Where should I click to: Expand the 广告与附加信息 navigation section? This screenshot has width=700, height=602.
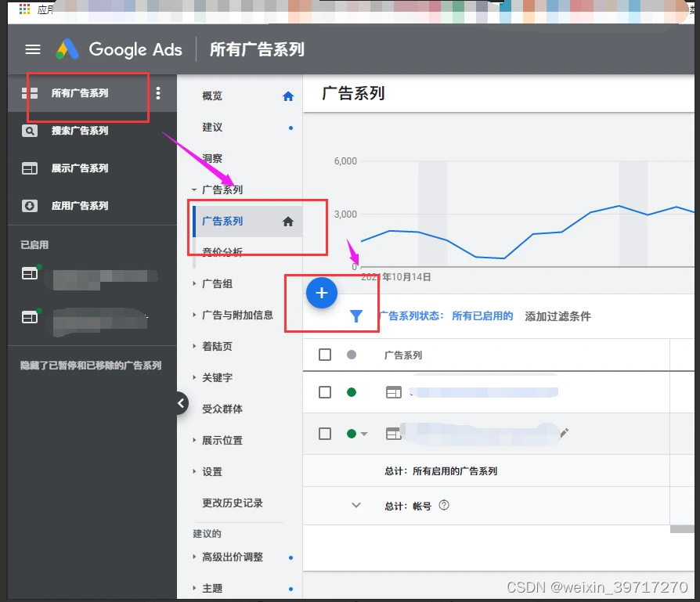[194, 315]
